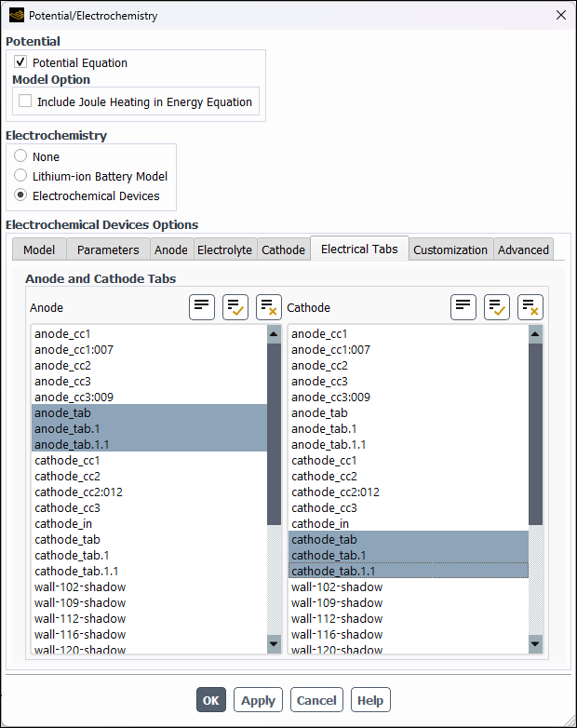Select wall-109-shadow in the Cathode list

409,602
